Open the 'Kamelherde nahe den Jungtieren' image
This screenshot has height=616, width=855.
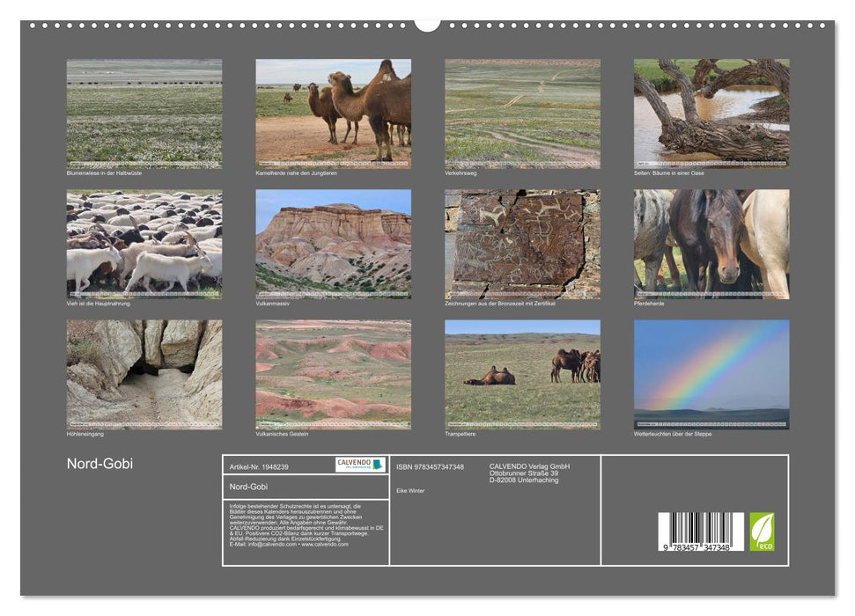(x=335, y=113)
